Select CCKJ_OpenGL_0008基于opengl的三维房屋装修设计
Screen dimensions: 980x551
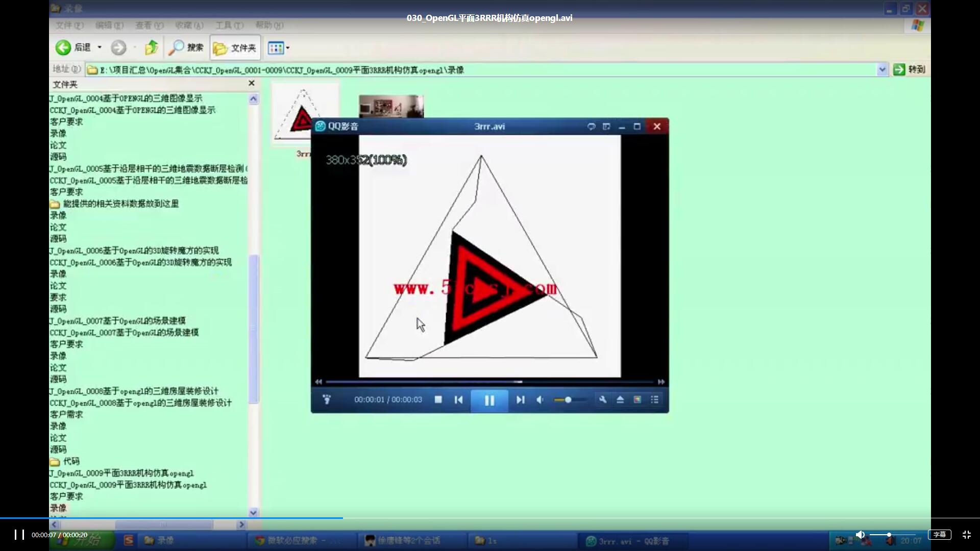tap(140, 403)
